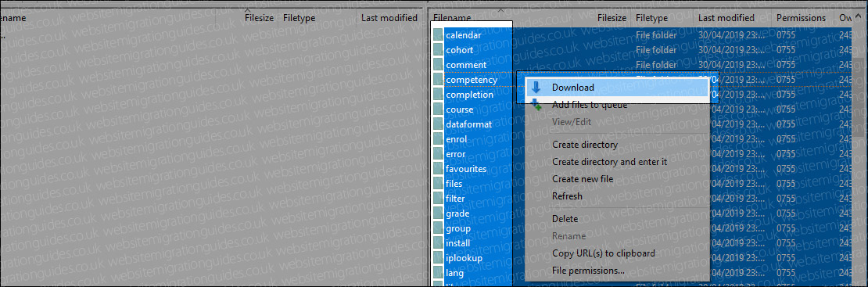Click the files folder icon
Screen dimensions: 868x287
tap(439, 184)
